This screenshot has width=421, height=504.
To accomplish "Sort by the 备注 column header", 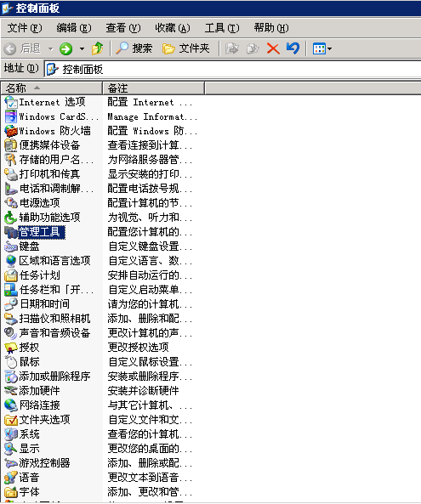I will [153, 88].
